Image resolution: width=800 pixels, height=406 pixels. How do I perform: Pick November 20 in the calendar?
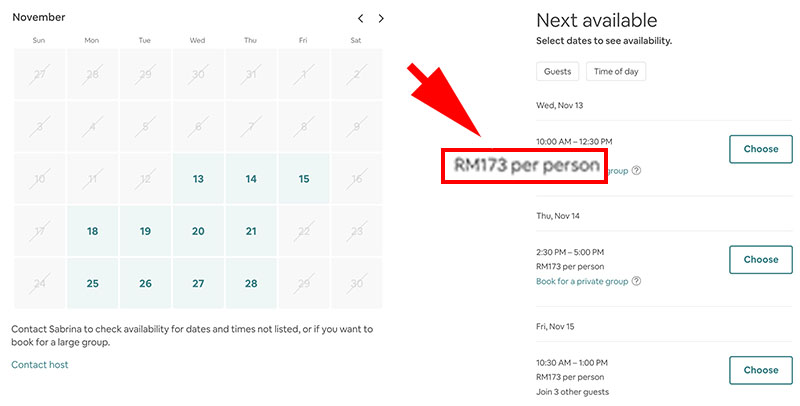pos(198,231)
